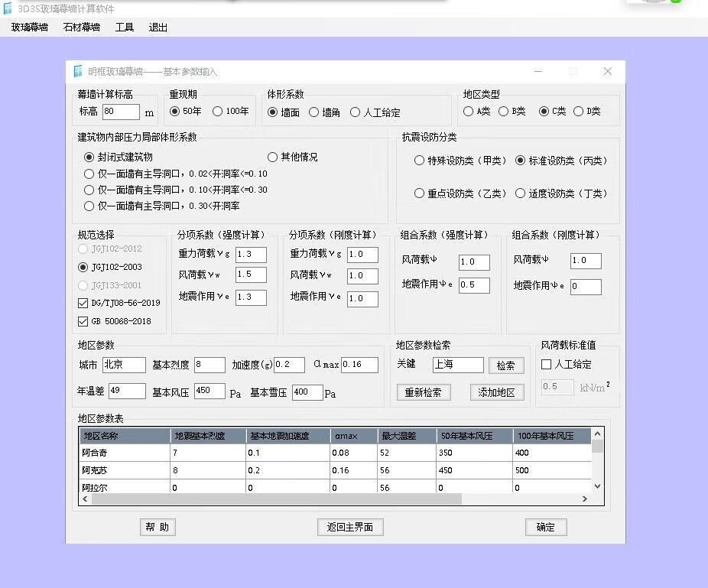This screenshot has height=588, width=708.
Task: Click the 标高 height input field
Action: tap(121, 112)
